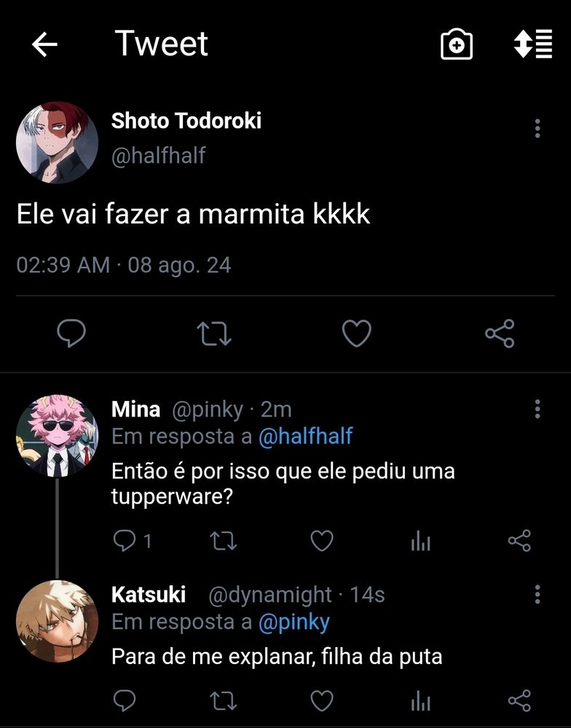Open the sort replies icon in header

pos(533,44)
